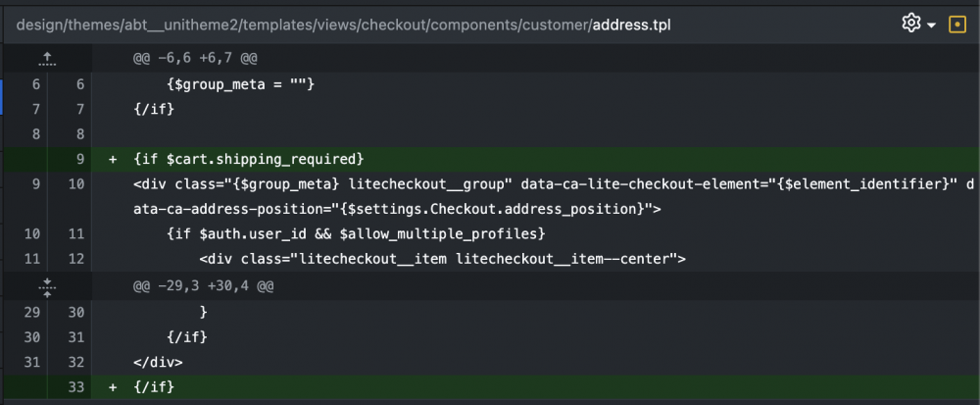Viewport: 980px width, 405px height.
Task: Click the $group_meta assignment code line
Action: (x=241, y=83)
